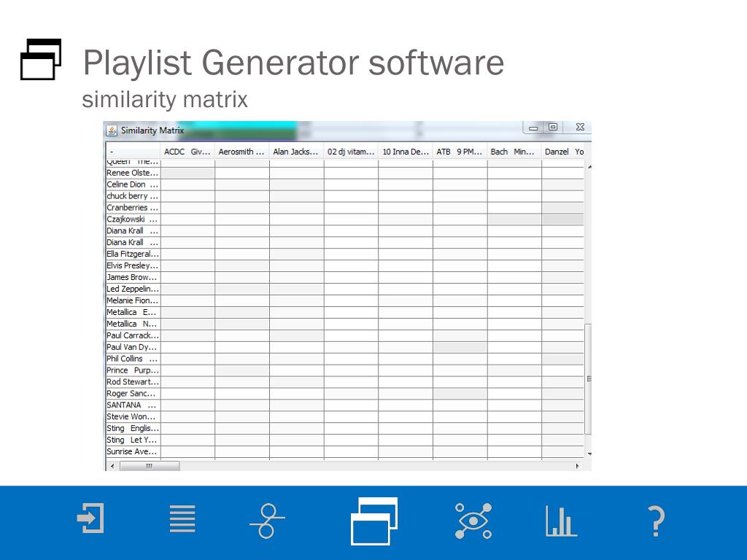Click the stacked windows icon in bottom bar
747x560 pixels.
coord(374,521)
